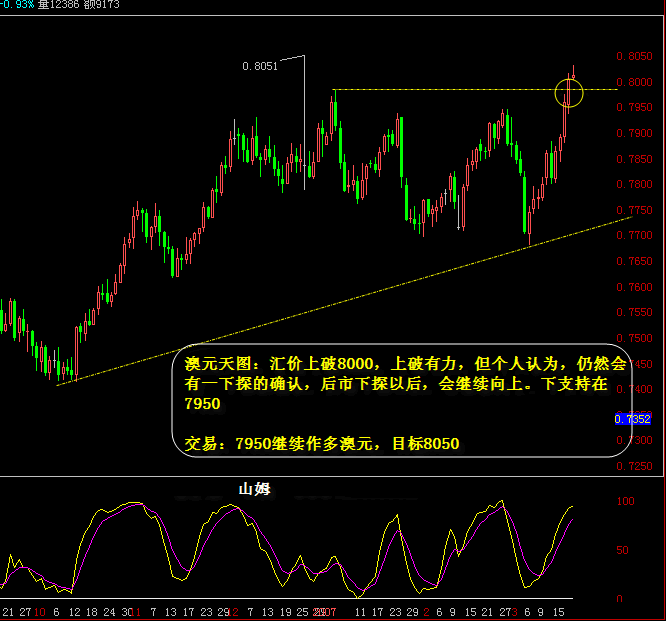Click the 0.7550 price axis label
Image resolution: width=666 pixels, height=621 pixels.
pyautogui.click(x=634, y=312)
